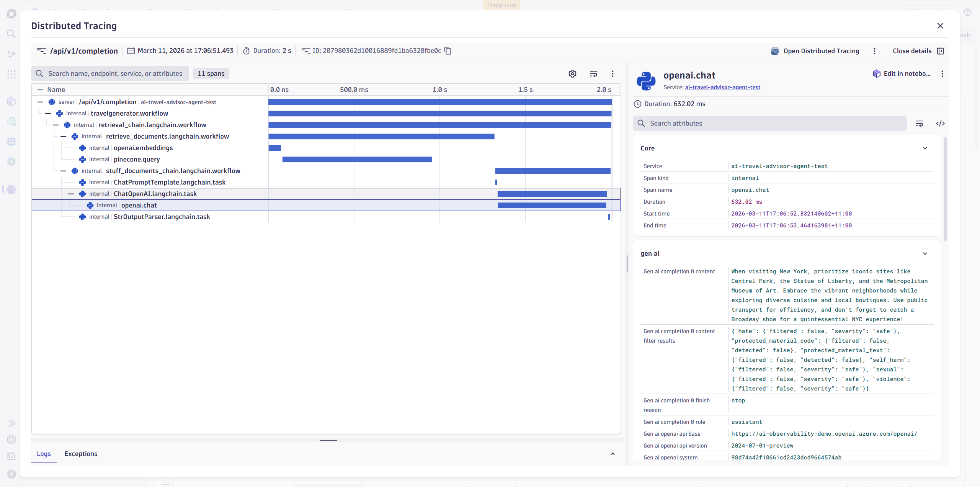Click the Edit in notebook icon

[x=876, y=74]
